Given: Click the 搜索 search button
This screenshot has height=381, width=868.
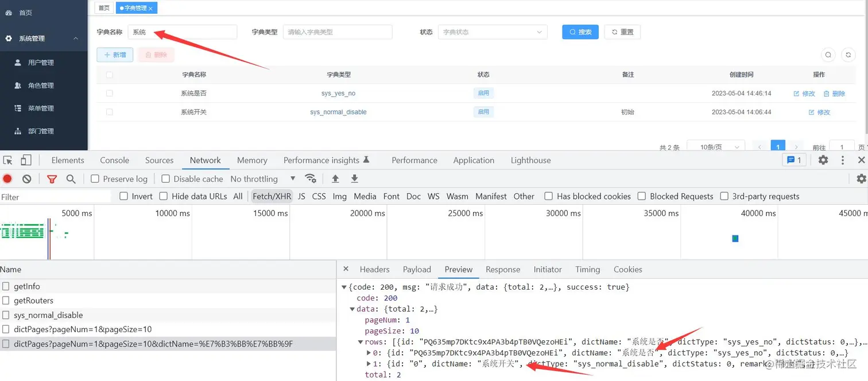Looking at the screenshot, I should click(580, 32).
